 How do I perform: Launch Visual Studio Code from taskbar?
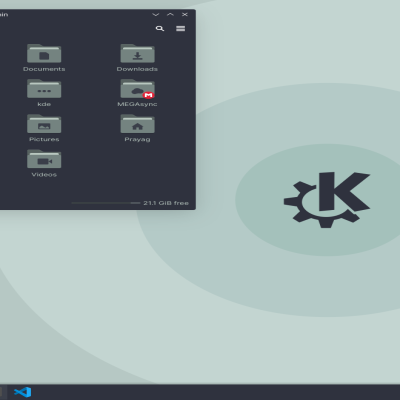[x=23, y=392]
